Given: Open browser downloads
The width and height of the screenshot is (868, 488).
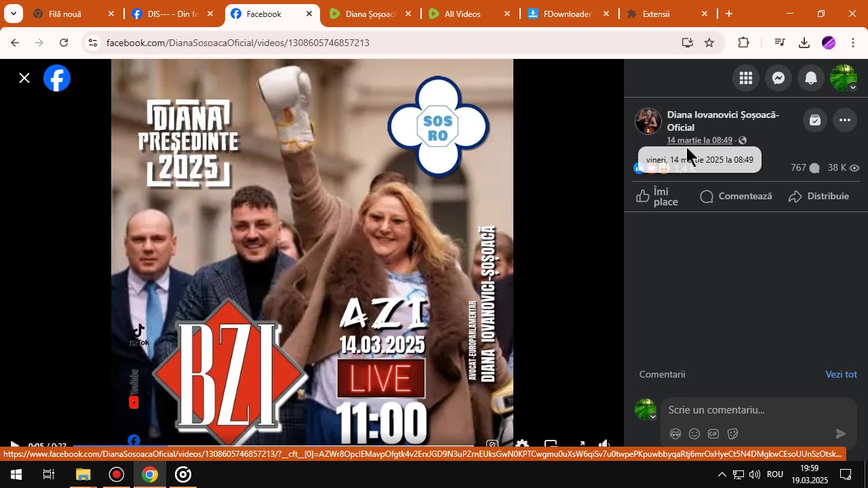Looking at the screenshot, I should point(804,43).
